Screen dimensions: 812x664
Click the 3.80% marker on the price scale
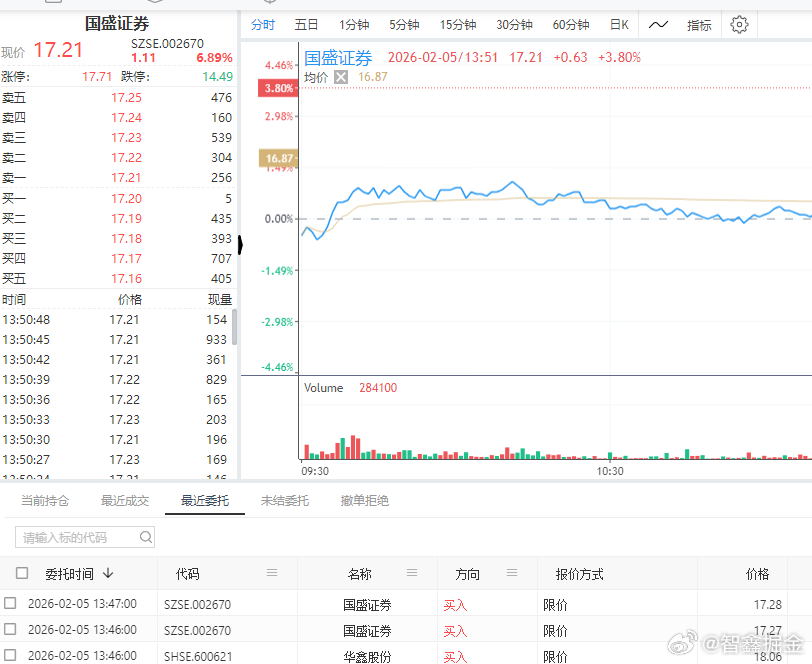pos(278,89)
